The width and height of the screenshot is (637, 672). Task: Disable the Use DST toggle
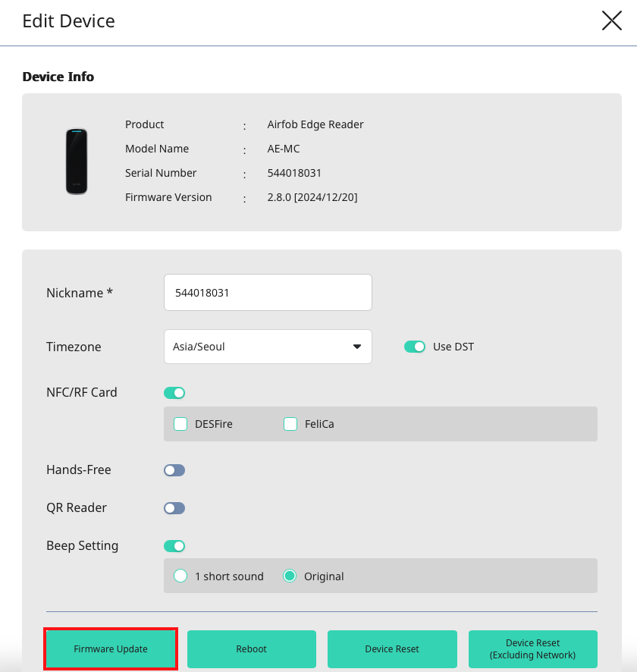coord(415,347)
